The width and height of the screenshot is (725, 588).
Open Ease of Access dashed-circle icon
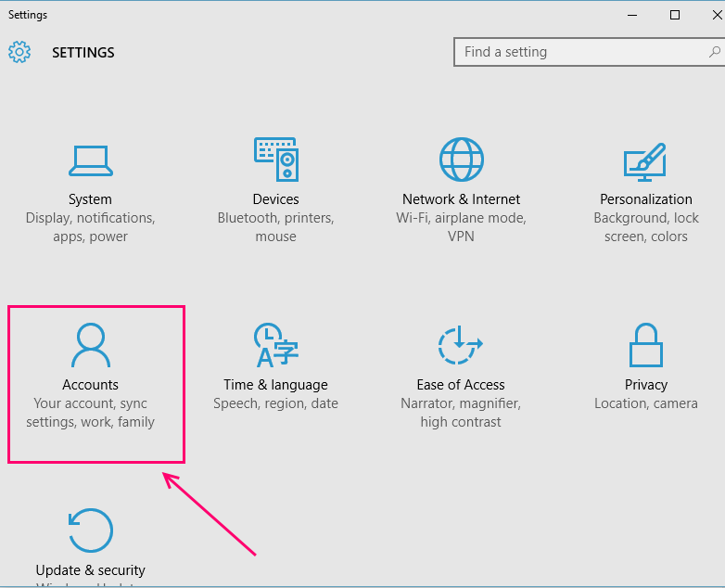point(461,344)
